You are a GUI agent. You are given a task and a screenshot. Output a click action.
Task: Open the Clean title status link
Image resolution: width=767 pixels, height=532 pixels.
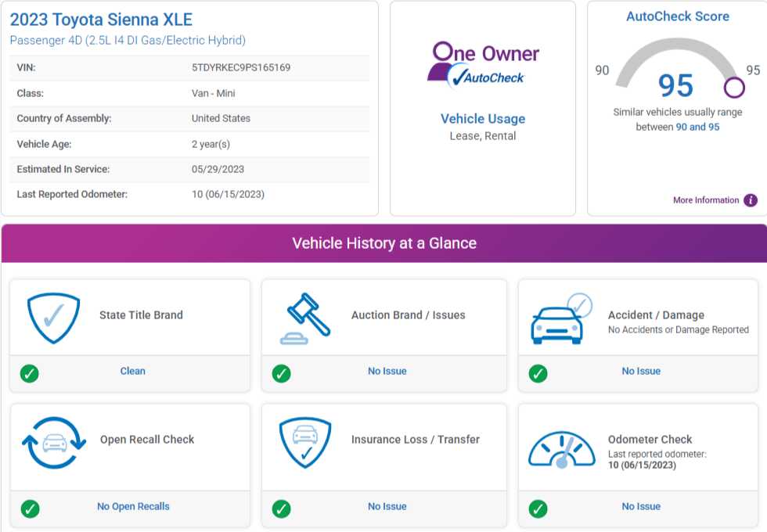point(132,372)
